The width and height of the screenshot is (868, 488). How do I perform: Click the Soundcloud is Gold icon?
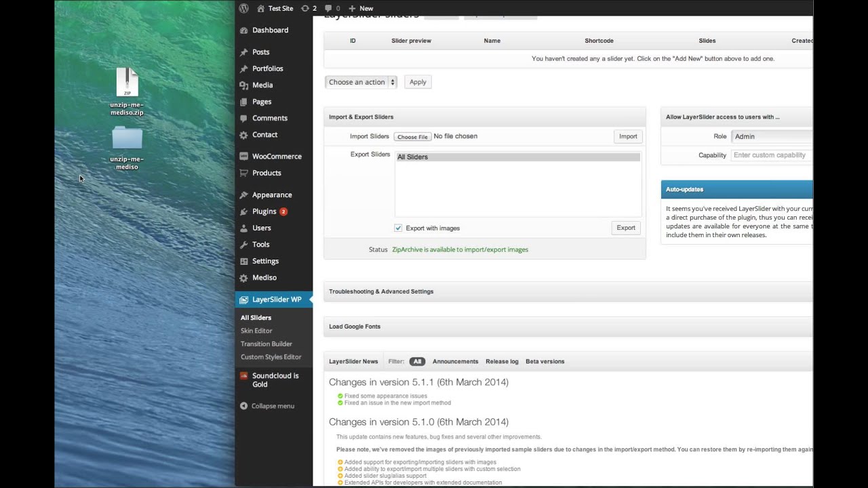click(244, 376)
